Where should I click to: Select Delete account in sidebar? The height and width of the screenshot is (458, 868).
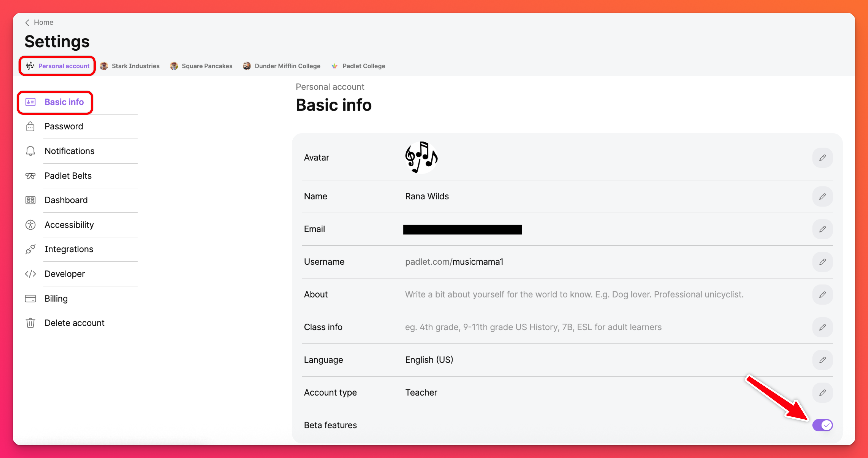74,323
